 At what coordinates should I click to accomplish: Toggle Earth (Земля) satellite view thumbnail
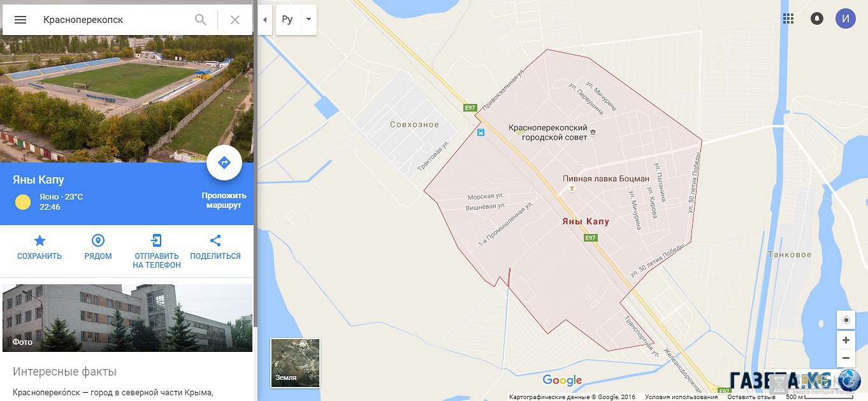coord(296,363)
